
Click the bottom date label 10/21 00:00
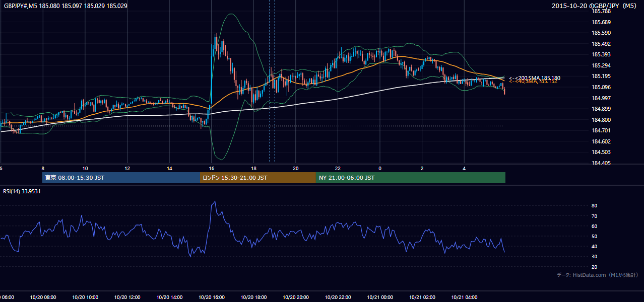tap(380, 297)
